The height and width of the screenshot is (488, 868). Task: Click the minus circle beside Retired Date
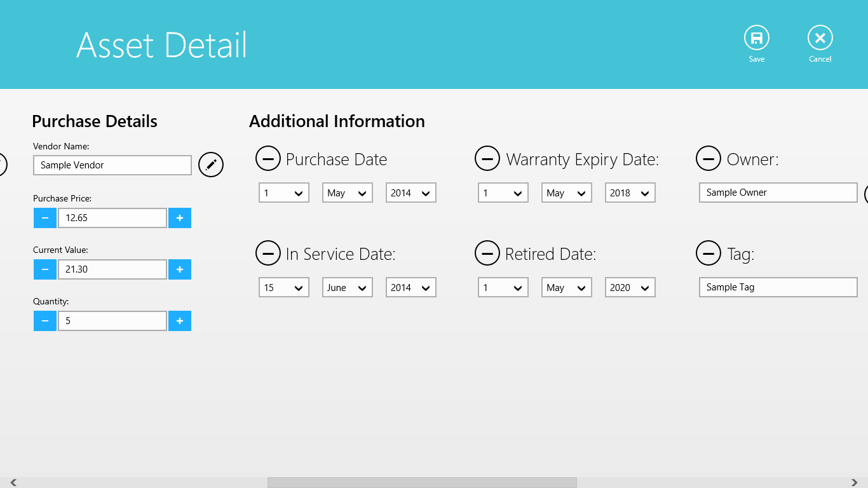(x=487, y=253)
